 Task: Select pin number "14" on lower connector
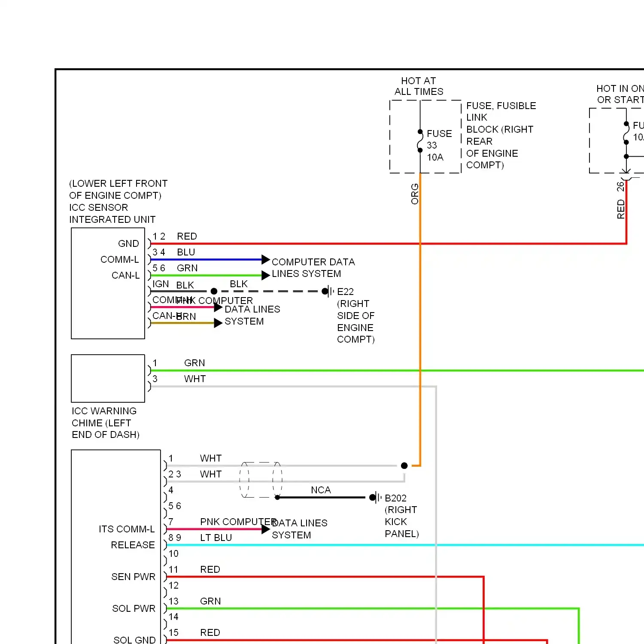click(x=173, y=617)
